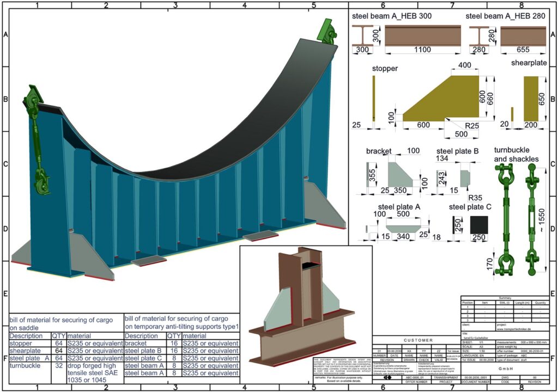Image resolution: width=558 pixels, height=392 pixels.
Task: Select the "turnbuckle and shackles" heading
Action: click(x=517, y=155)
